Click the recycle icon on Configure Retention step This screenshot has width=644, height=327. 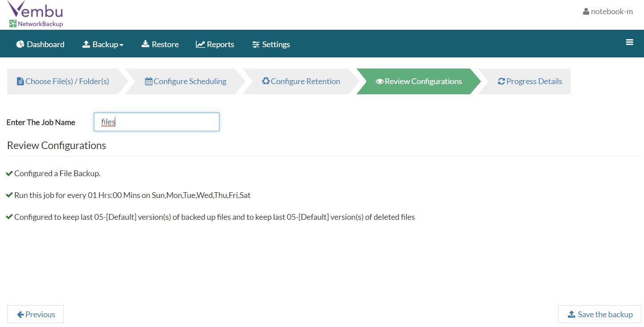click(266, 81)
